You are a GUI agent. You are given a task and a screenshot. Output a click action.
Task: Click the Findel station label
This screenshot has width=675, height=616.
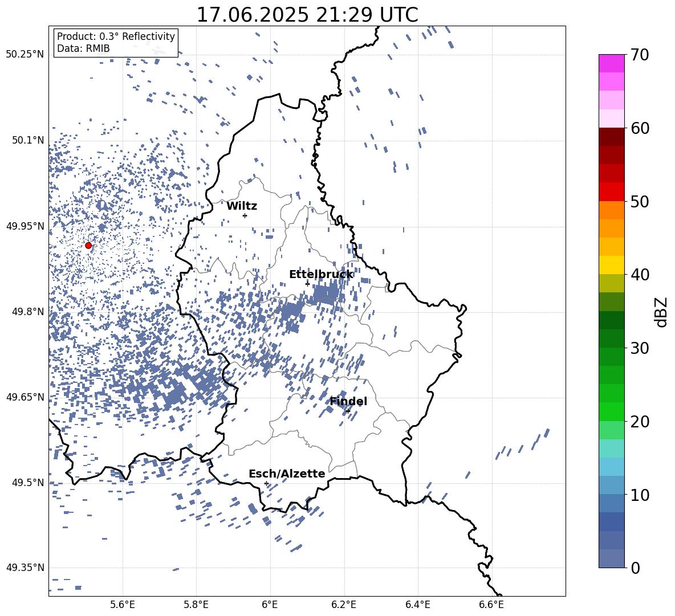[x=348, y=401]
